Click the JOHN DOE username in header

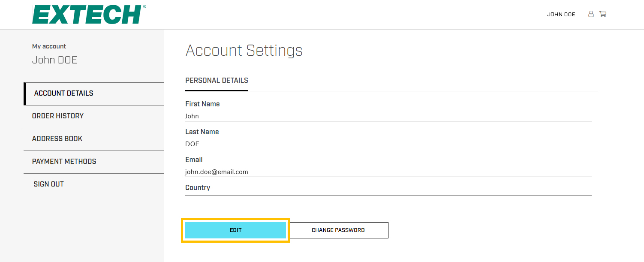[x=561, y=15]
